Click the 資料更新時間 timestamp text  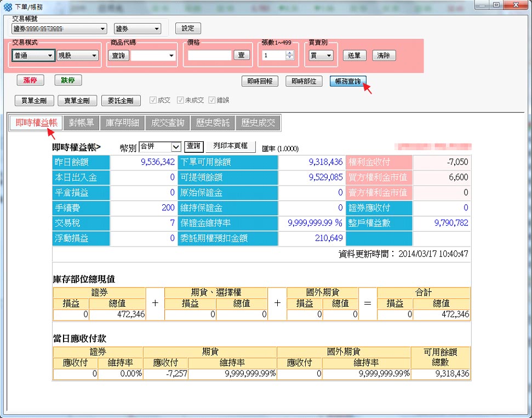[x=403, y=254]
